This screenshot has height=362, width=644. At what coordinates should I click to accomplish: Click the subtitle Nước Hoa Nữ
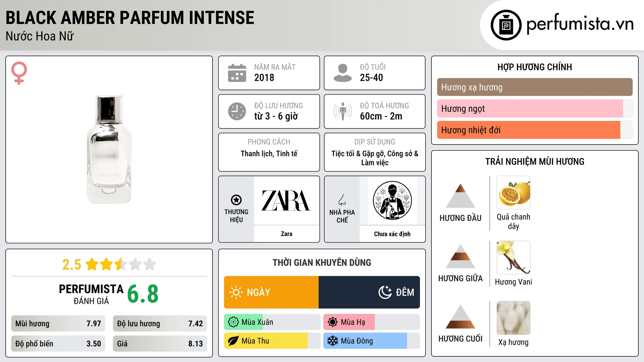click(40, 36)
